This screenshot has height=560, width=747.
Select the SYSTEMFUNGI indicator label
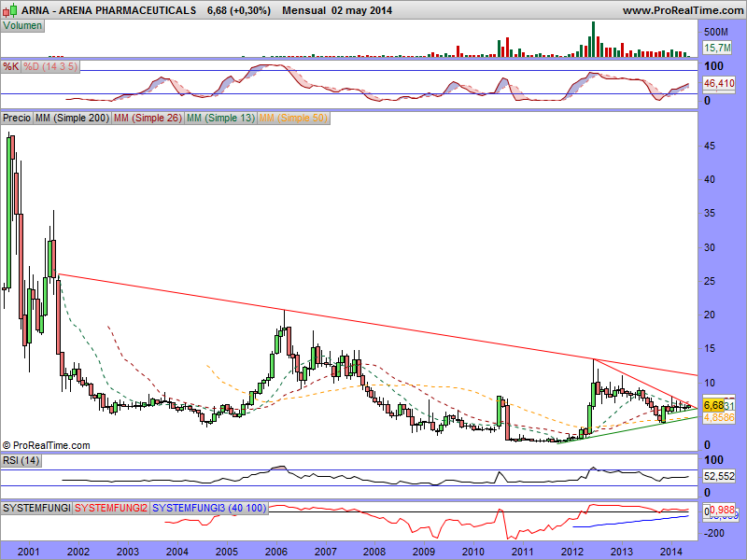[36, 508]
